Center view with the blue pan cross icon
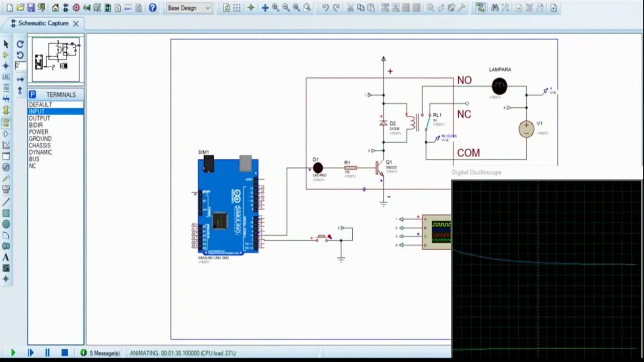The image size is (644, 362). 265,8
